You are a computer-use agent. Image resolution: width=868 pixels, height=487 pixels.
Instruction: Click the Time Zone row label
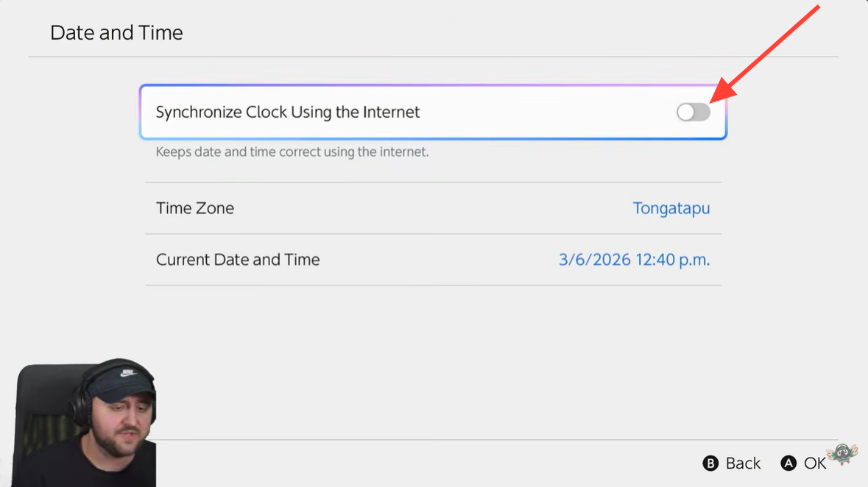195,208
